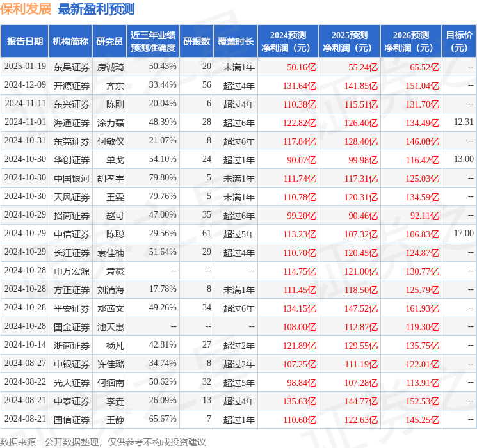
Task: Click the 最新盈利预测 title text
Action: (x=96, y=9)
